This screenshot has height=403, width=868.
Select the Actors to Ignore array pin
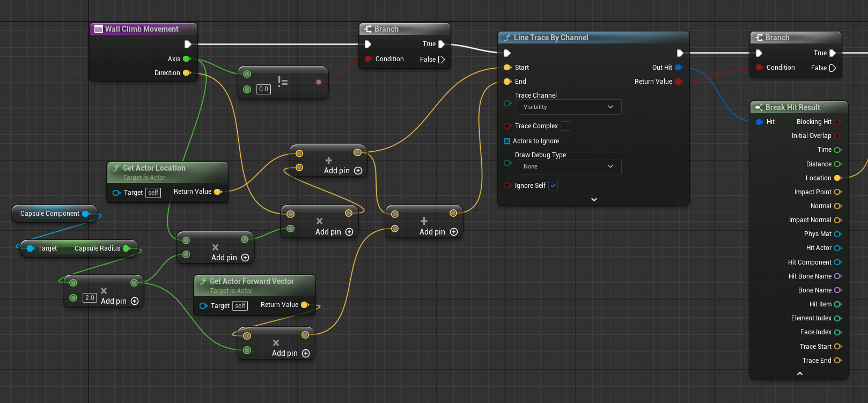click(507, 141)
